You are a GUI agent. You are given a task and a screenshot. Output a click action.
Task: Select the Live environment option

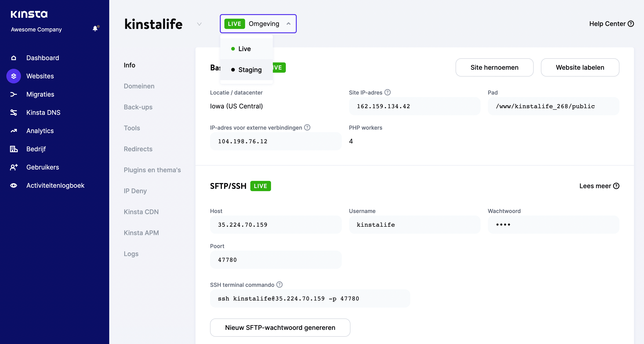[244, 49]
